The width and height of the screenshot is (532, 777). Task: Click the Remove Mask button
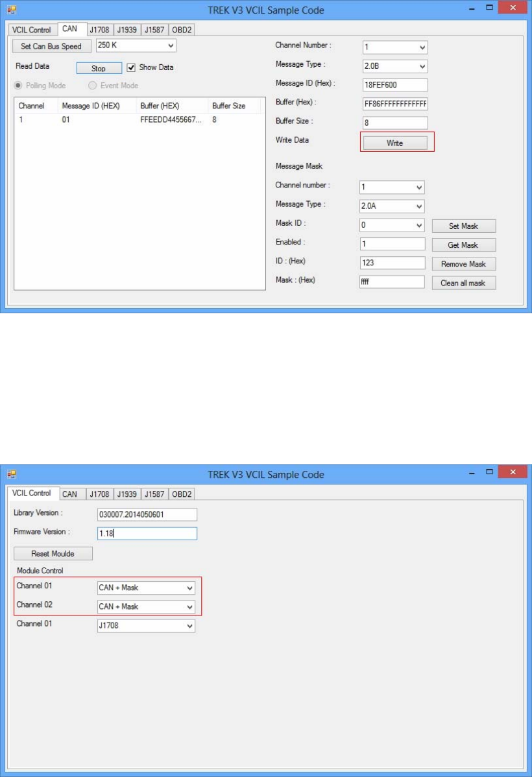click(x=464, y=264)
